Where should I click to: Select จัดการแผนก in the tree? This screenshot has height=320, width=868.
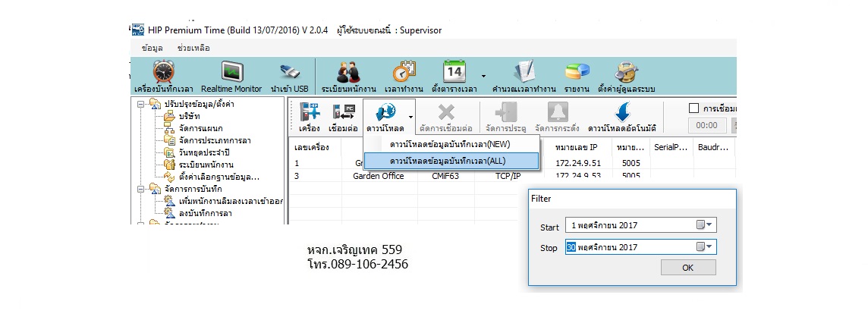point(200,128)
